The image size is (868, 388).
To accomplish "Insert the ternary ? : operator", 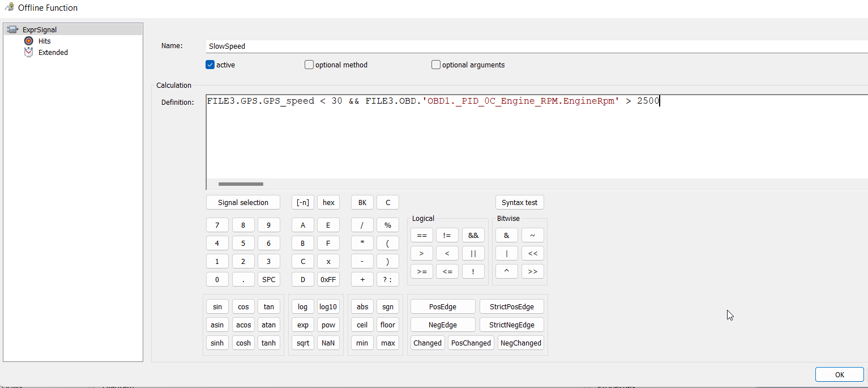I will click(388, 279).
